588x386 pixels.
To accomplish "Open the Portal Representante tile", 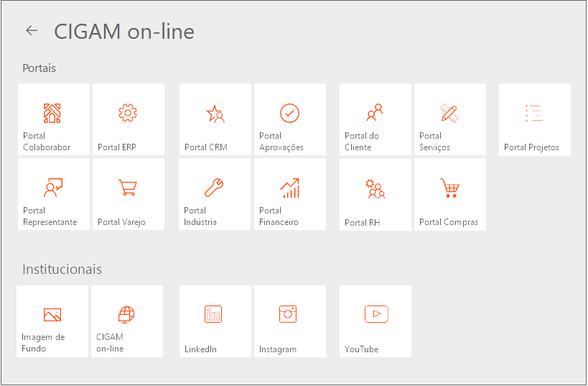I will [53, 195].
